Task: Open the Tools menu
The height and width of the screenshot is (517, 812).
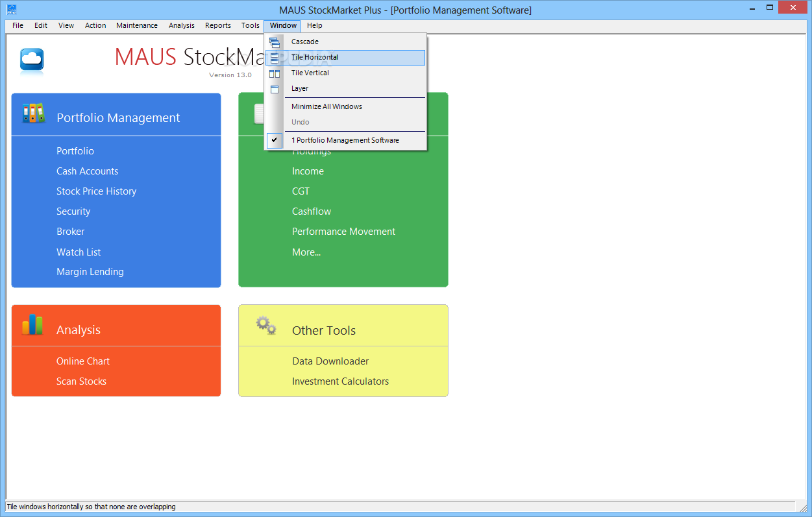Action: pos(251,25)
